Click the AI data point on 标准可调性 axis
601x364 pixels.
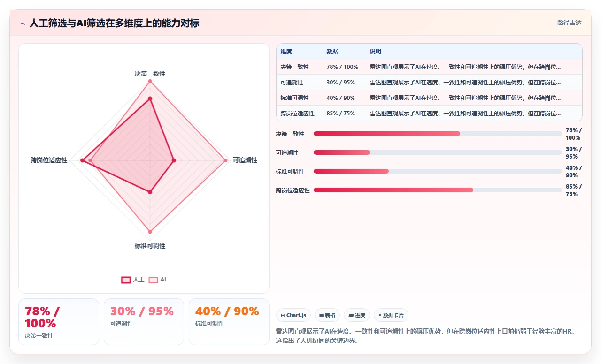coord(150,232)
